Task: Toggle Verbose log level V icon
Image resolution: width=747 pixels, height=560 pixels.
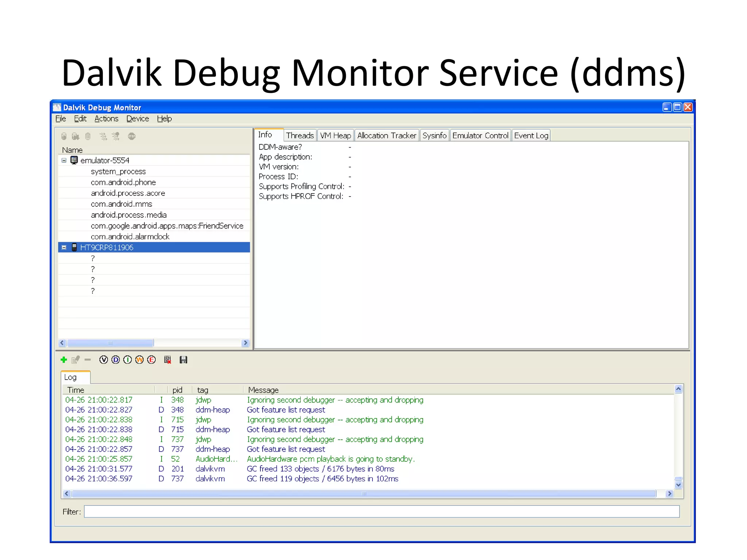Action: point(104,360)
